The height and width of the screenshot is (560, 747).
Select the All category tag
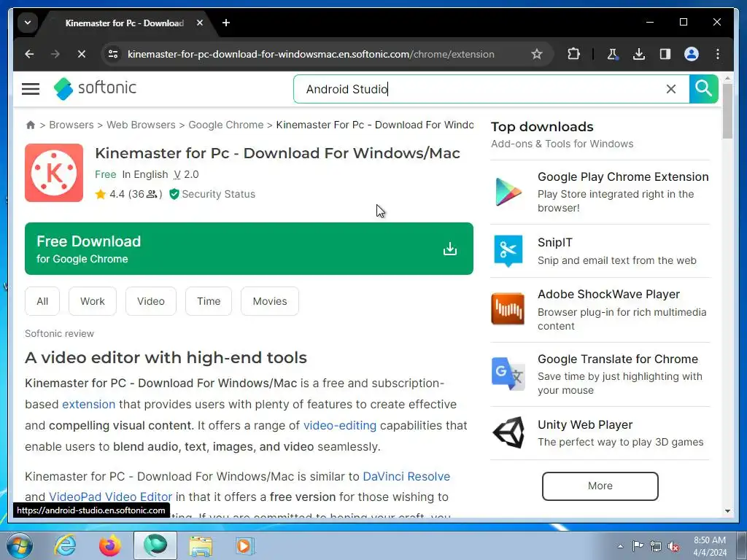[42, 301]
